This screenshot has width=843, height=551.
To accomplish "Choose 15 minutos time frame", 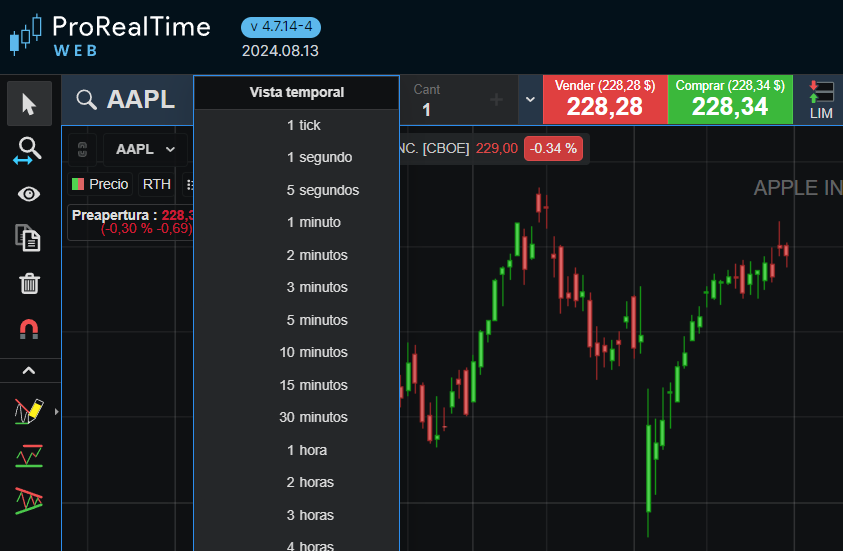I will click(297, 385).
